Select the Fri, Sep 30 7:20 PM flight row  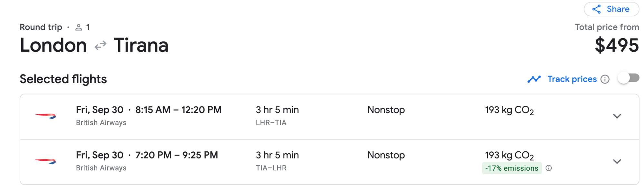click(329, 162)
